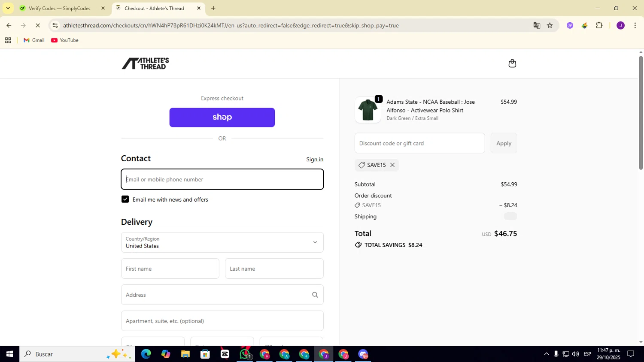Select the Checkout - Athlete's Thread tab

[158, 8]
